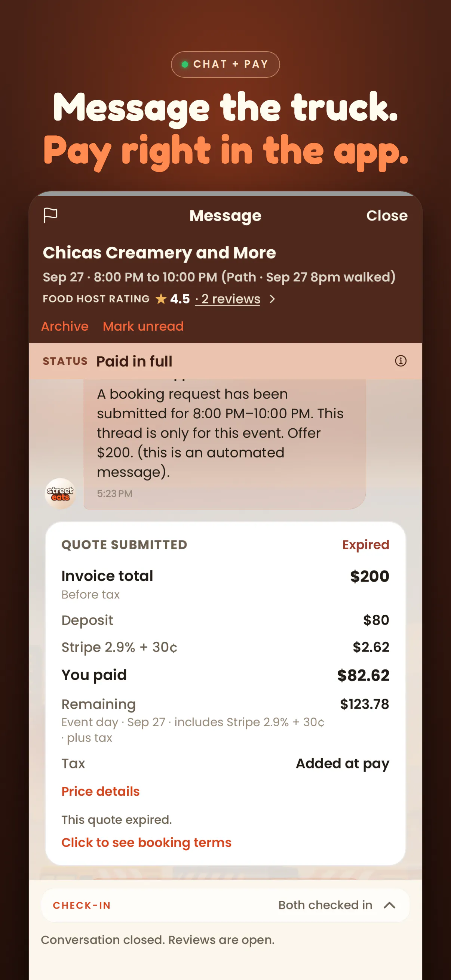Screen dimensions: 451x980
Task: Tap the street eats avatar
Action: pyautogui.click(x=60, y=493)
